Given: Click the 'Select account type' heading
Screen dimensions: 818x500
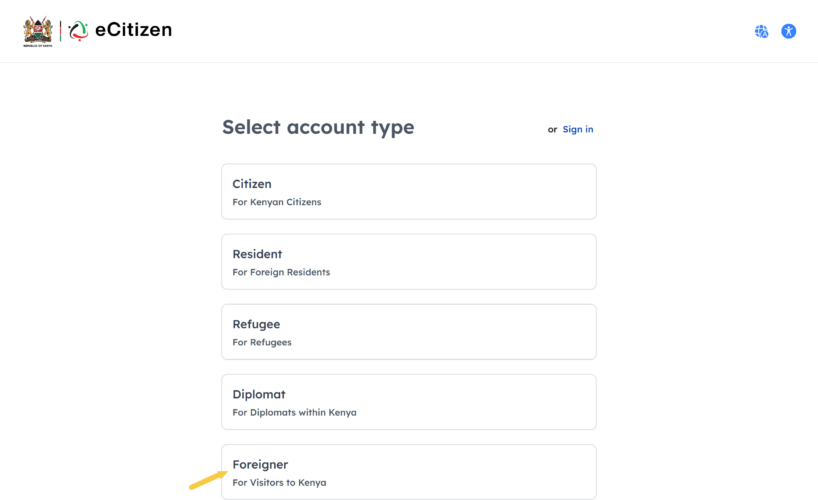Looking at the screenshot, I should click(x=318, y=127).
